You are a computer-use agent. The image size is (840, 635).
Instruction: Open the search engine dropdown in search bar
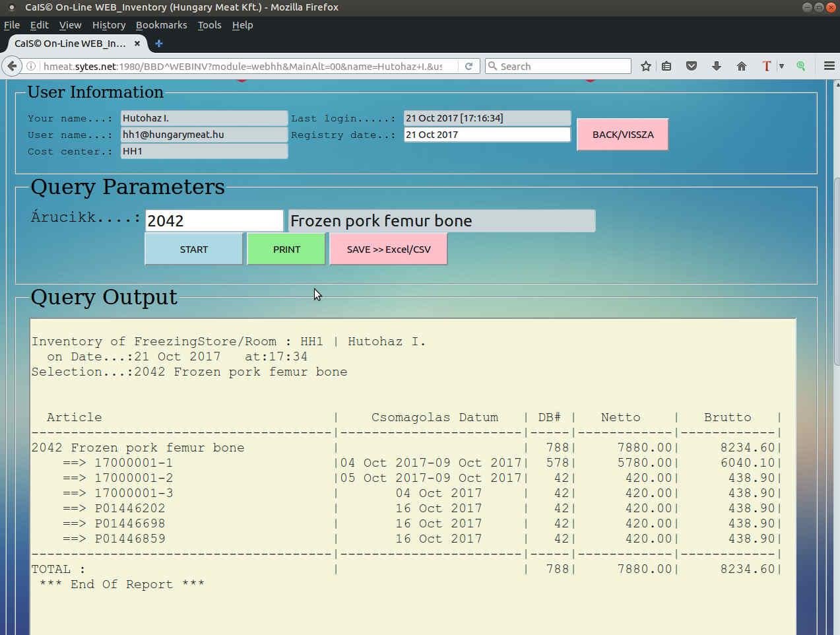(493, 66)
